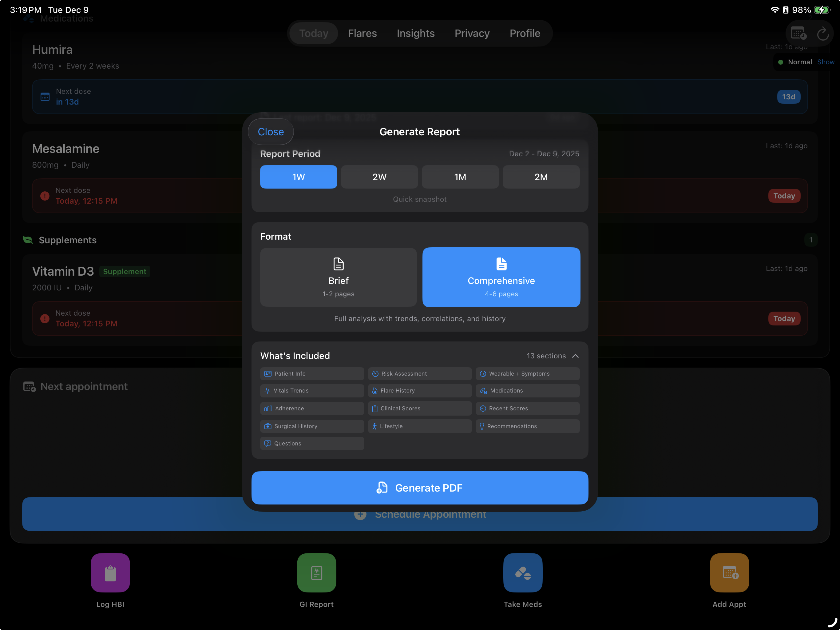Select the Log HBI clipboard icon
840x630 pixels.
click(110, 573)
